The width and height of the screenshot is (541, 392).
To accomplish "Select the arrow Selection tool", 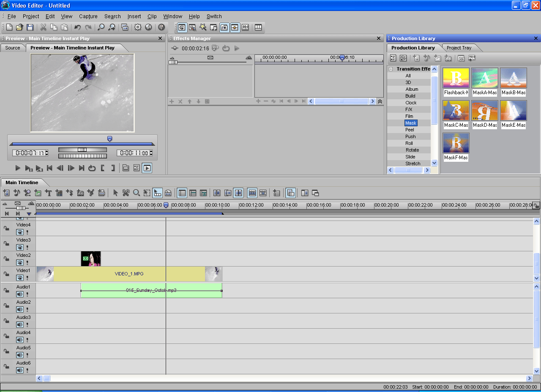I will [115, 193].
